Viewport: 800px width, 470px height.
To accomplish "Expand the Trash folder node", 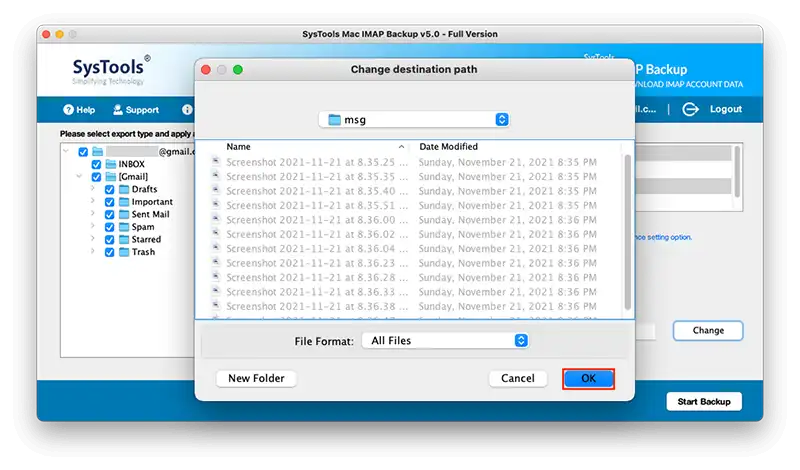I will coord(92,251).
